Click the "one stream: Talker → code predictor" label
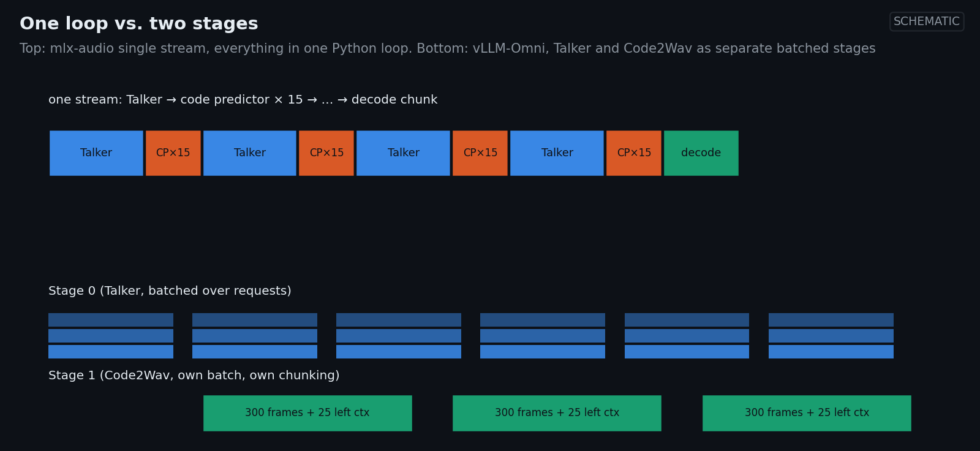This screenshot has height=451, width=980. pyautogui.click(x=243, y=100)
